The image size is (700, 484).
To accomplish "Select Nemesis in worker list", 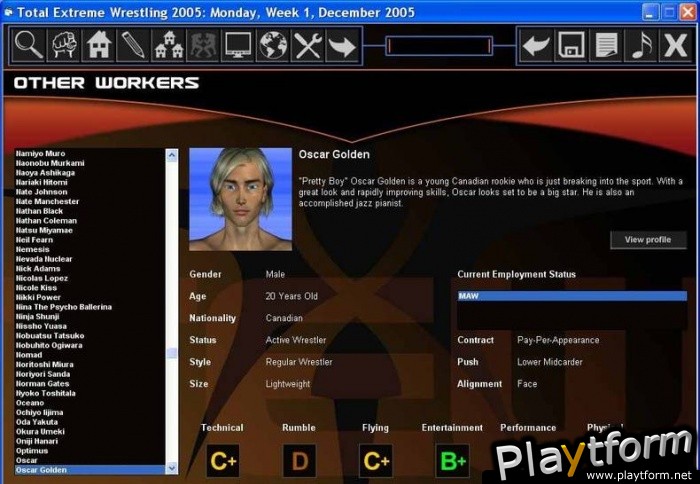I will coord(90,250).
